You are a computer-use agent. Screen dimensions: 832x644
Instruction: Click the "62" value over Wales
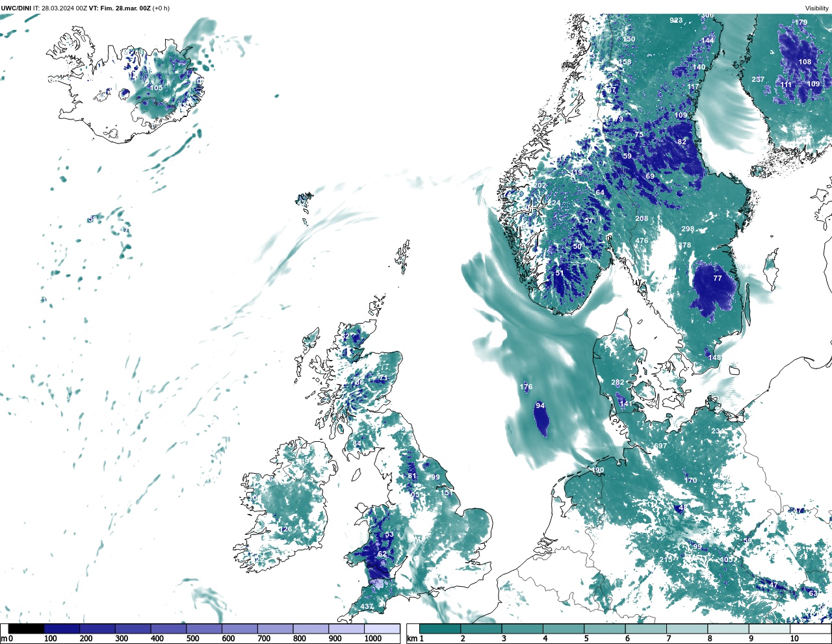382,554
